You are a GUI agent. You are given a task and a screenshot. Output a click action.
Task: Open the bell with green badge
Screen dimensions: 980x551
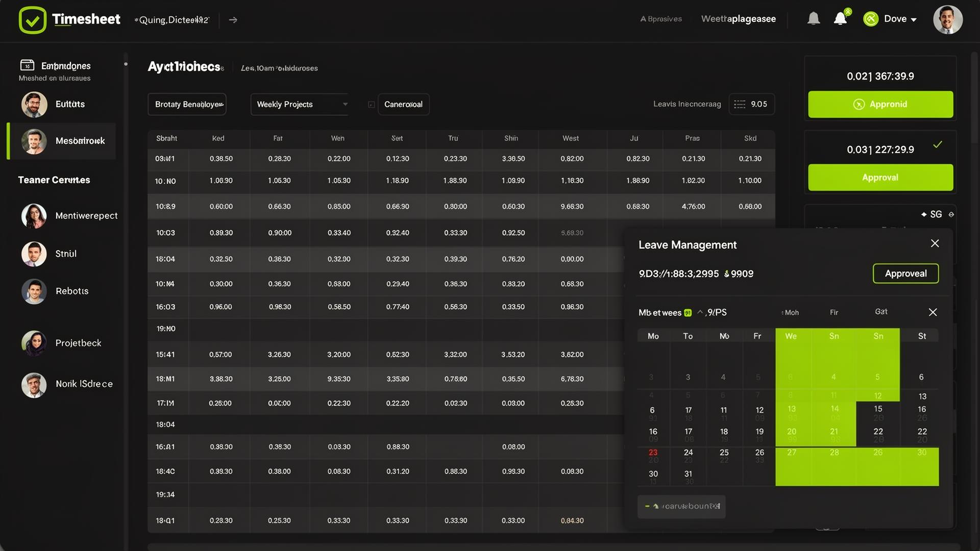tap(840, 19)
